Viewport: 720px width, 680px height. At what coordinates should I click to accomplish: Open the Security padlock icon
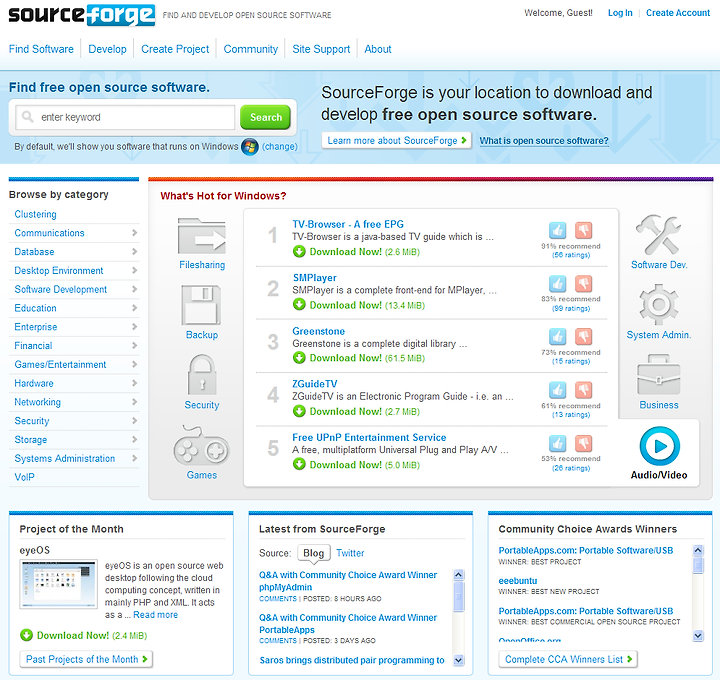(x=202, y=375)
